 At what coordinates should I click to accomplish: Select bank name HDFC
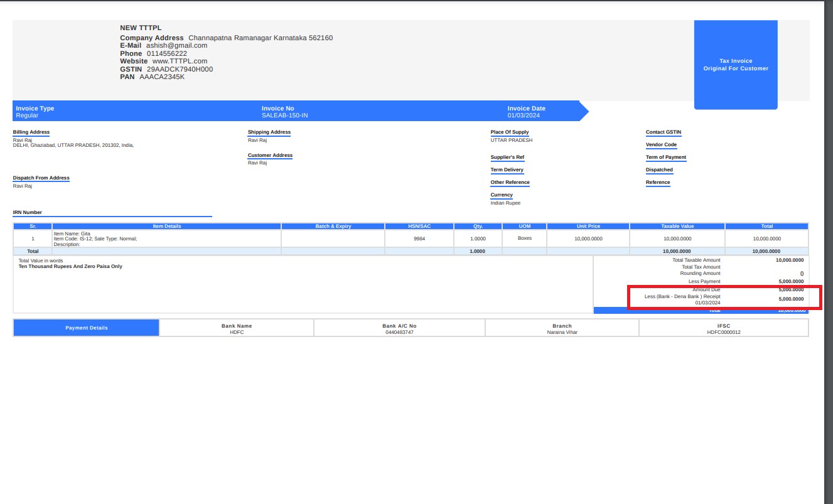237,332
